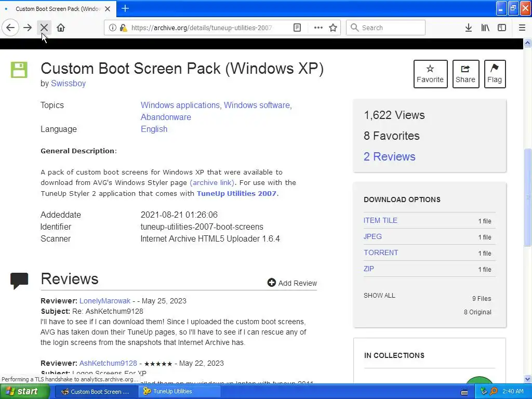Switch to Custom Boot Screen taskbar item

pyautogui.click(x=96, y=392)
